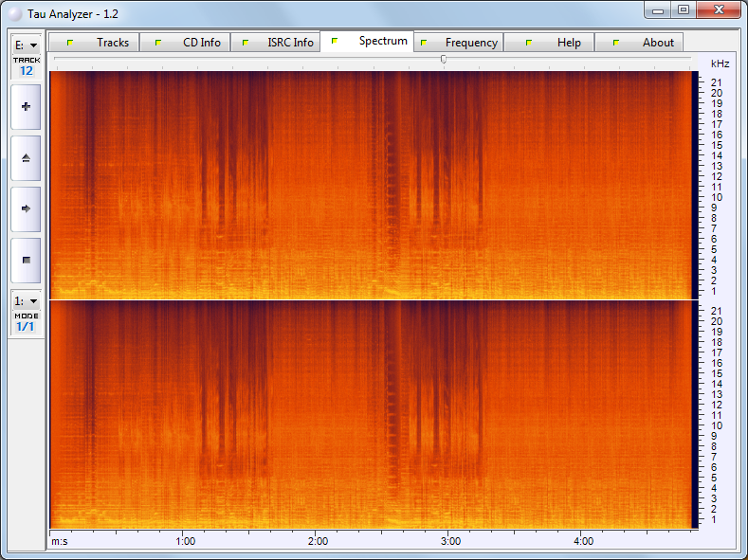748x560 pixels.
Task: Select the Spectrum tab
Action: [368, 42]
